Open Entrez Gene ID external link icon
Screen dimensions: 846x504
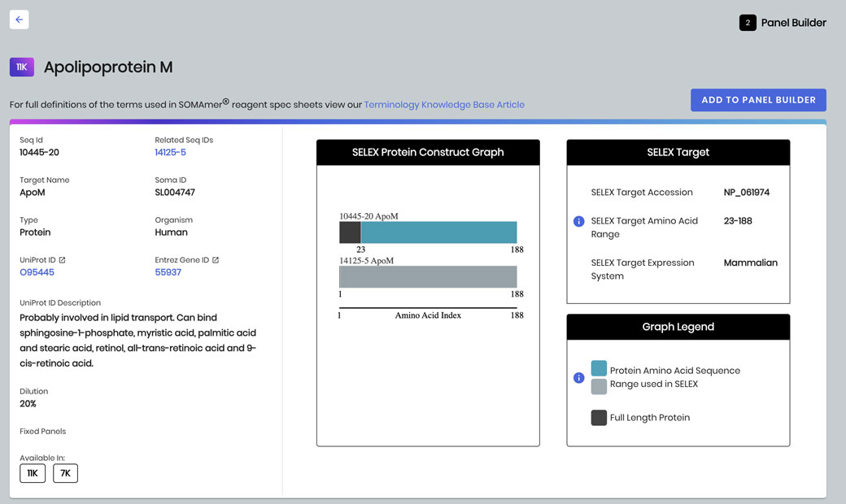[x=216, y=260]
